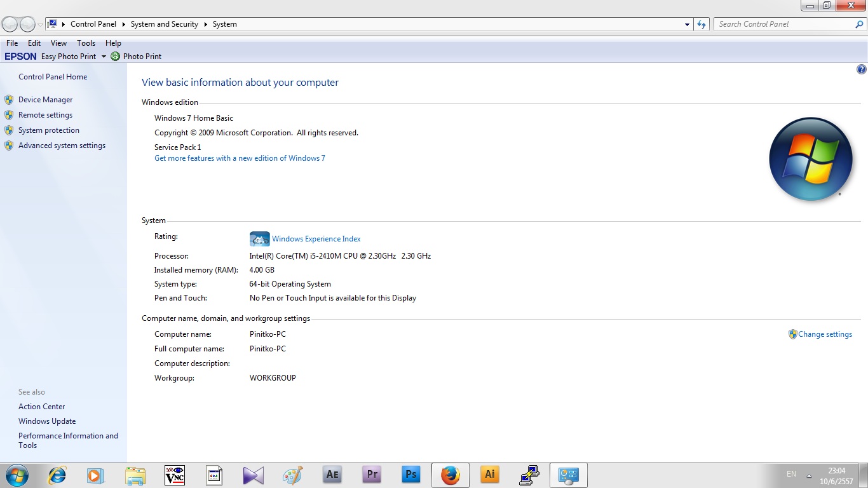
Task: Open Windows Update link
Action: click(x=47, y=421)
